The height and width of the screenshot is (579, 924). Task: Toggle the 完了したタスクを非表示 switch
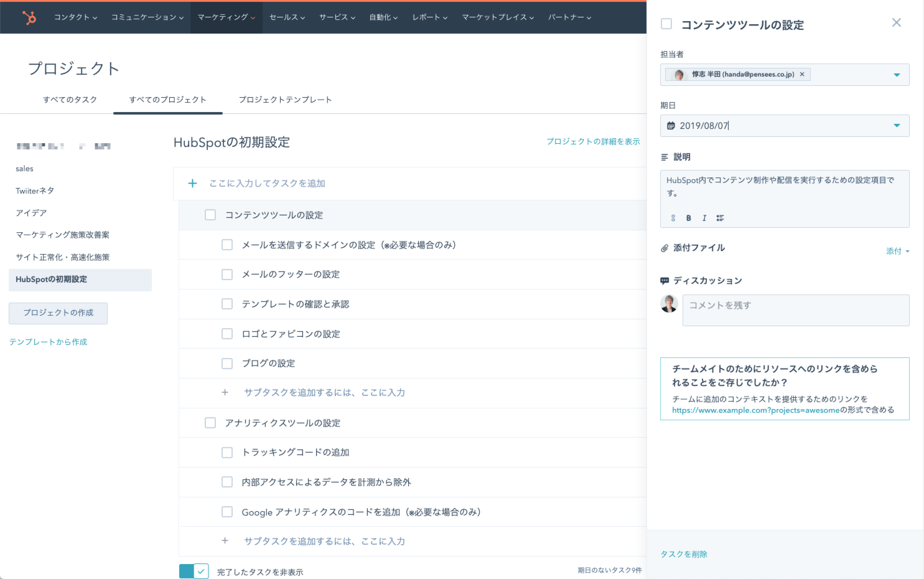point(194,572)
